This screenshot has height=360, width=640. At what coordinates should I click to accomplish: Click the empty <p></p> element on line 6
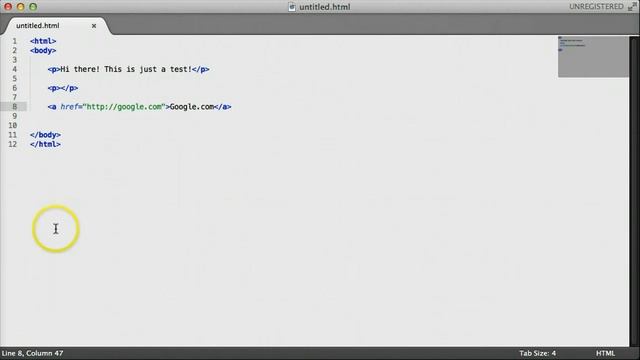click(x=62, y=88)
